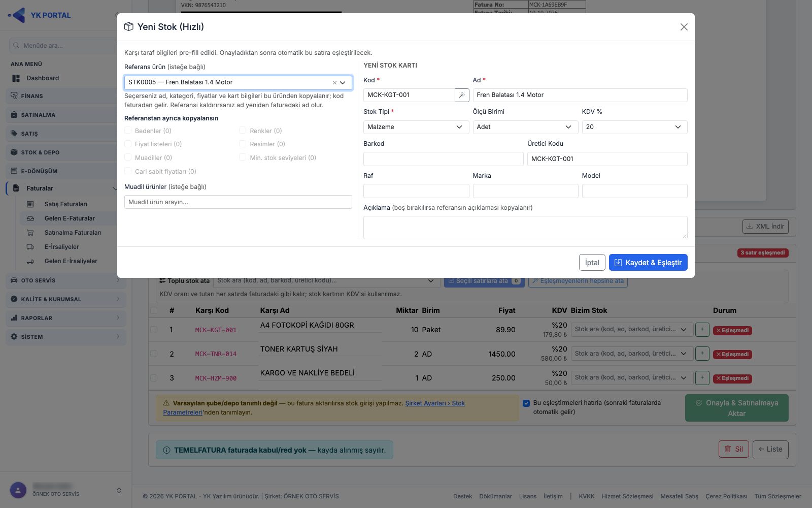Click the Gelen E-İrsaliyeler icon
812x508 pixels.
30,261
